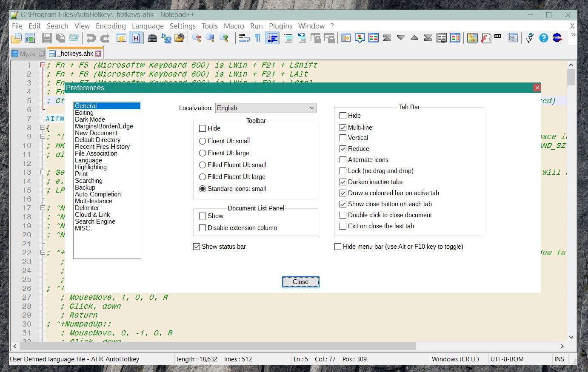Viewport: 588px width, 372px height.
Task: Collapse the fold marker at line 1
Action: coord(43,65)
